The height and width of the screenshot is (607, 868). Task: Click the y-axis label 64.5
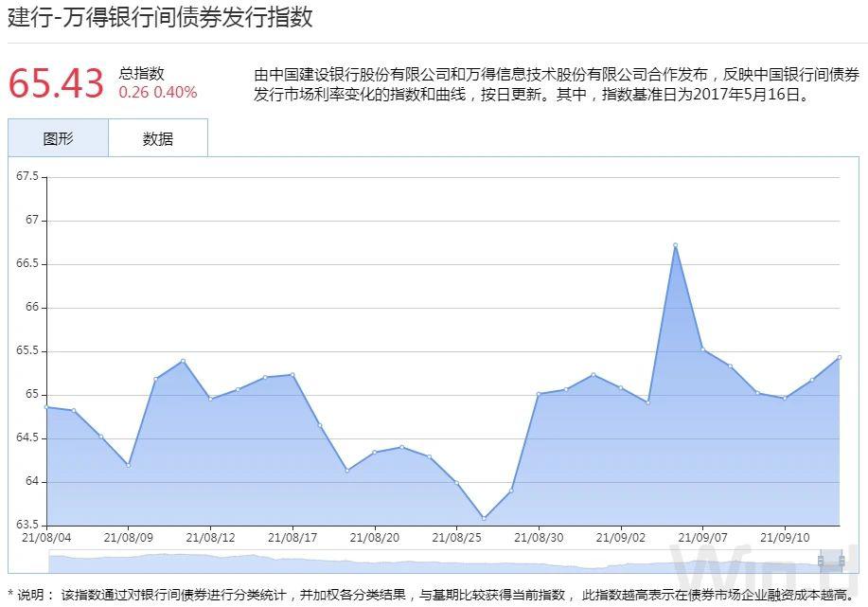coord(27,437)
